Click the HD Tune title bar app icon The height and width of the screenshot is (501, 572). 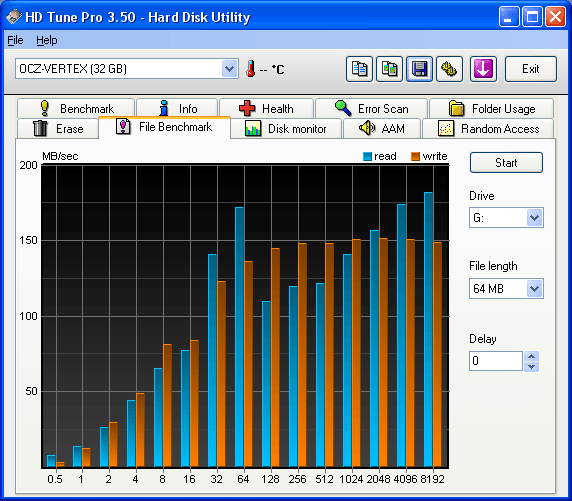click(14, 16)
